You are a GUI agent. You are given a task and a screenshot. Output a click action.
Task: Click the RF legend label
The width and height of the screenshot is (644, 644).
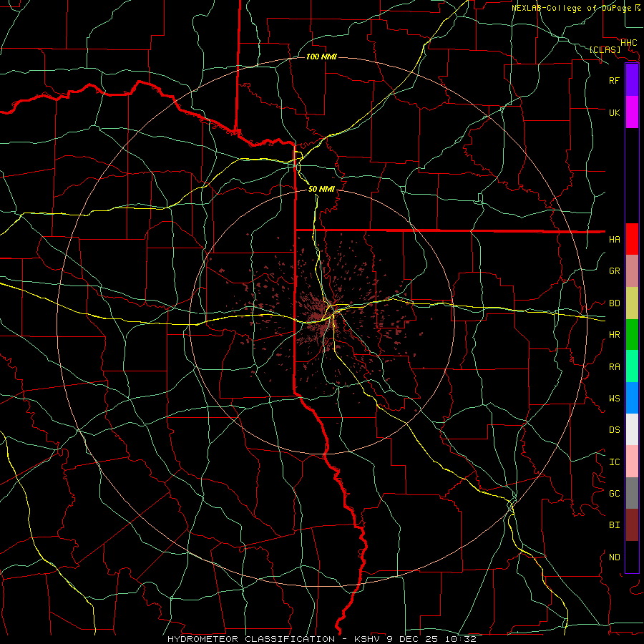[614, 80]
